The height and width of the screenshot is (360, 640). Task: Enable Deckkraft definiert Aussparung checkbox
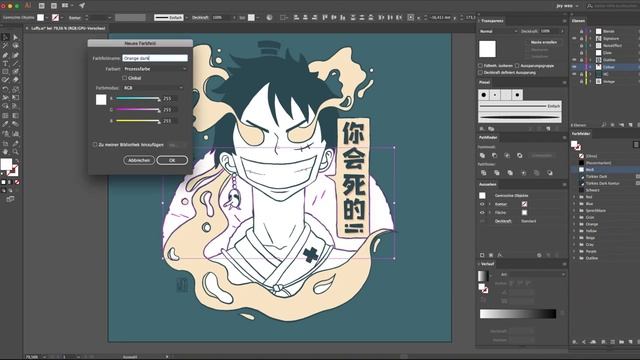pyautogui.click(x=480, y=73)
